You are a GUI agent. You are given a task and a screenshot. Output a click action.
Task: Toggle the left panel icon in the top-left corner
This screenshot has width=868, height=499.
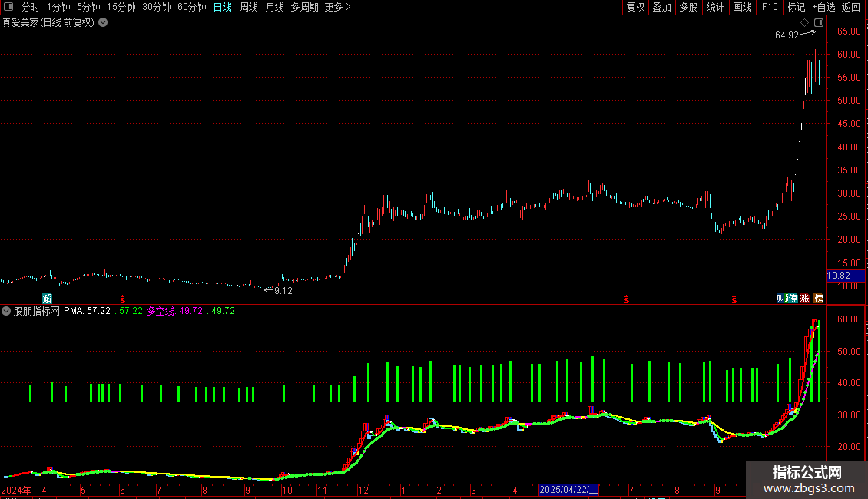[8, 7]
